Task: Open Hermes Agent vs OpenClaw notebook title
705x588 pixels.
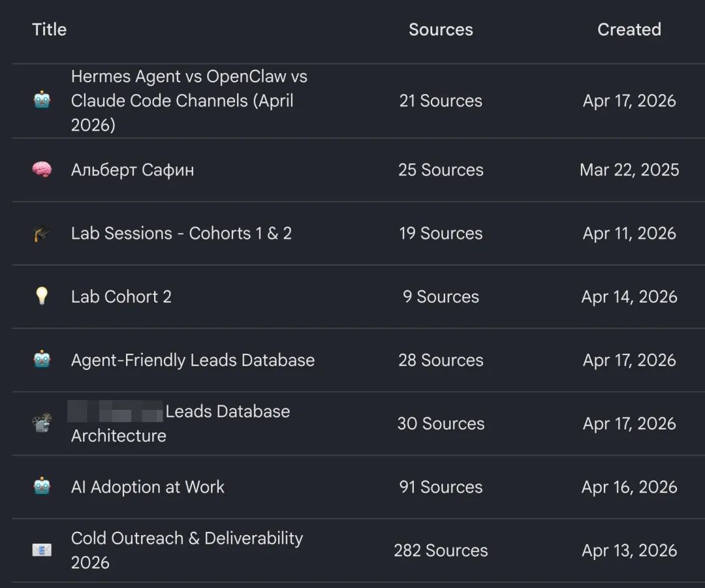Action: 189,101
